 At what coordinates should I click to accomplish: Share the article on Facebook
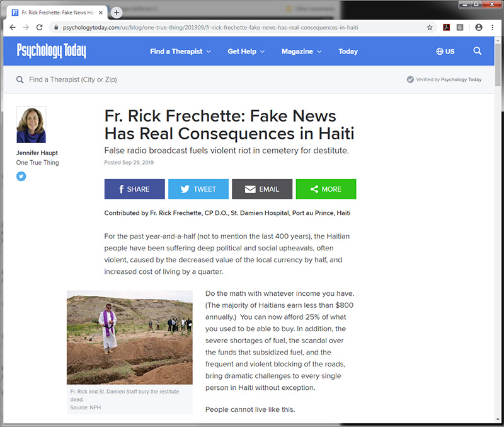coord(134,189)
